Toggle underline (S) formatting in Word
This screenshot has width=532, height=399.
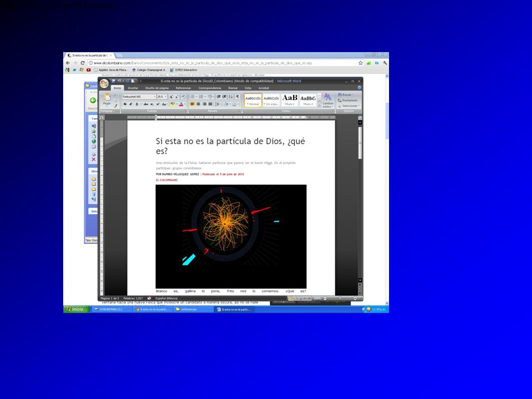click(137, 104)
